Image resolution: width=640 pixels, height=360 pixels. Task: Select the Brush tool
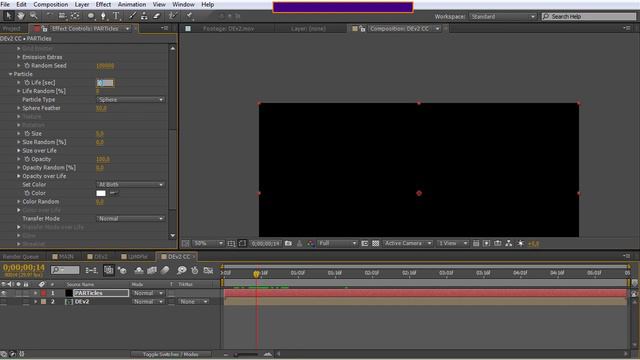pos(132,16)
